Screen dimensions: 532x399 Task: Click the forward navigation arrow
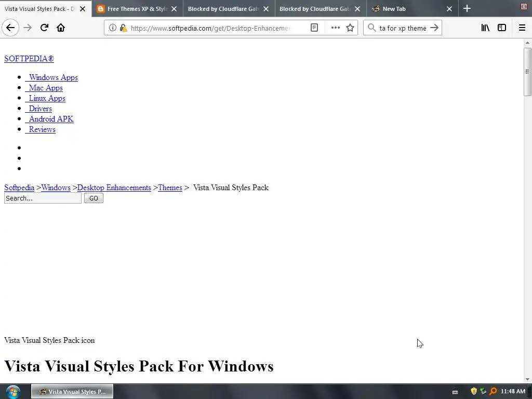click(28, 28)
